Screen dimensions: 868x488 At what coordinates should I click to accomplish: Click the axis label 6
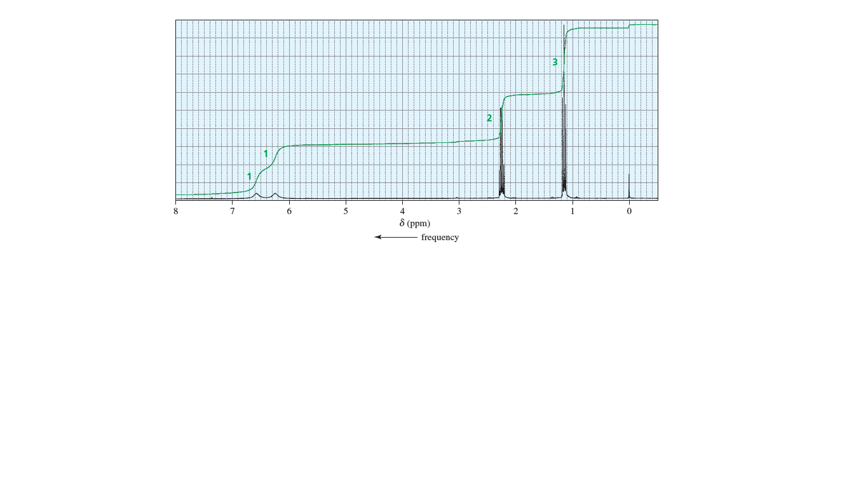click(x=289, y=212)
